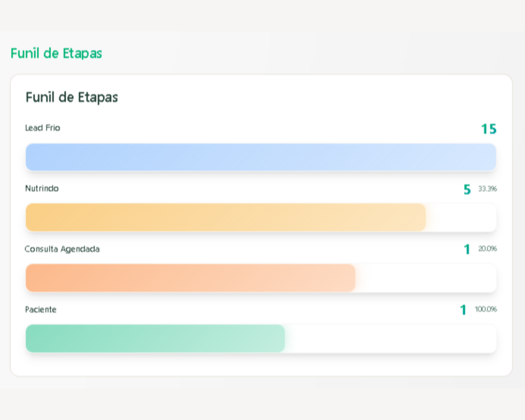Click the Paciente count of 1
The image size is (525, 420).
[x=463, y=310]
